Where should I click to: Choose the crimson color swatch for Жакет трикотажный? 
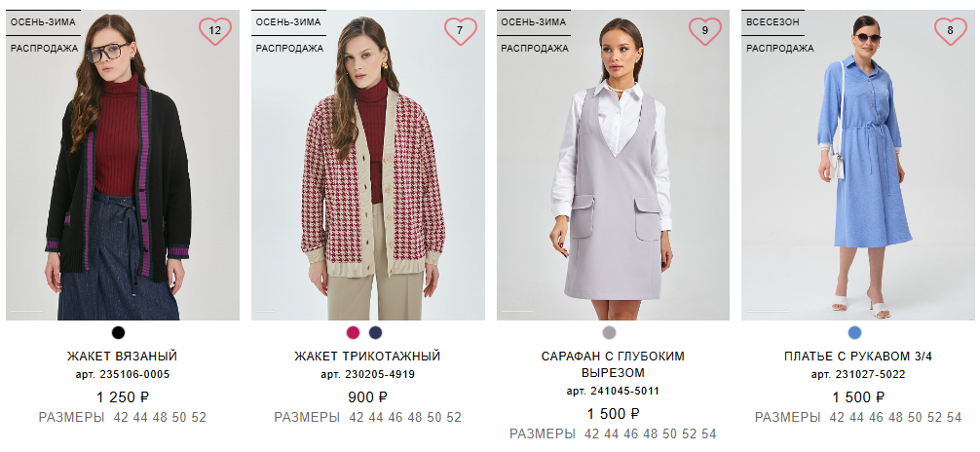353,332
